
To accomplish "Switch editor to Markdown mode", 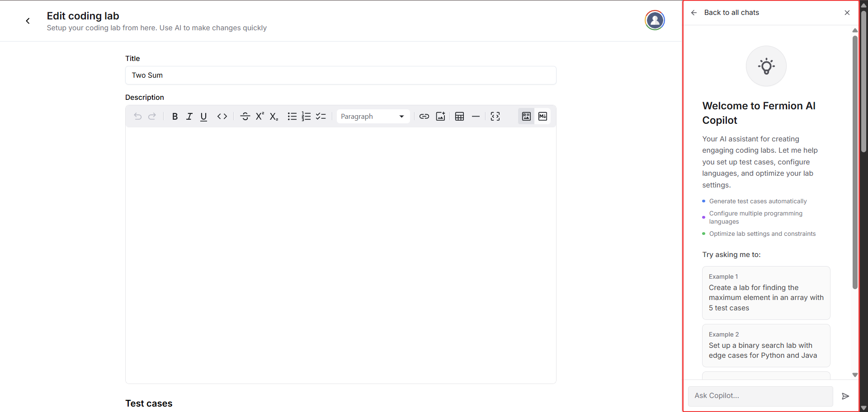I will [542, 117].
